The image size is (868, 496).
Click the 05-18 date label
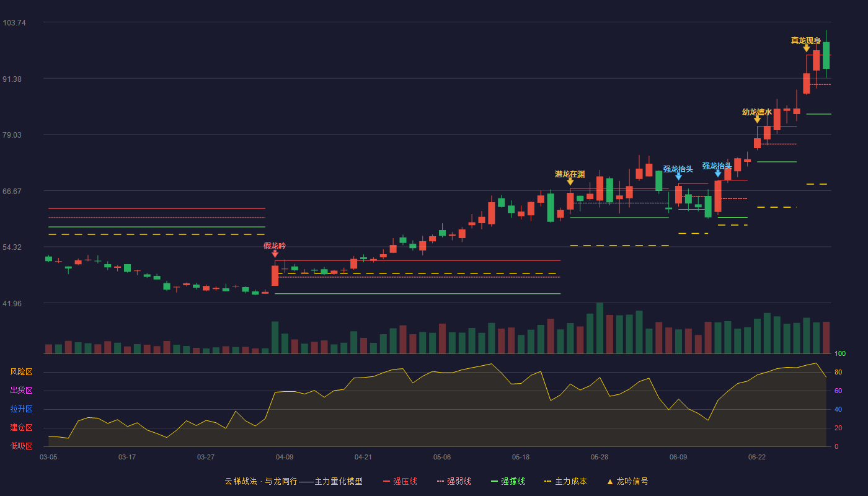(x=521, y=457)
